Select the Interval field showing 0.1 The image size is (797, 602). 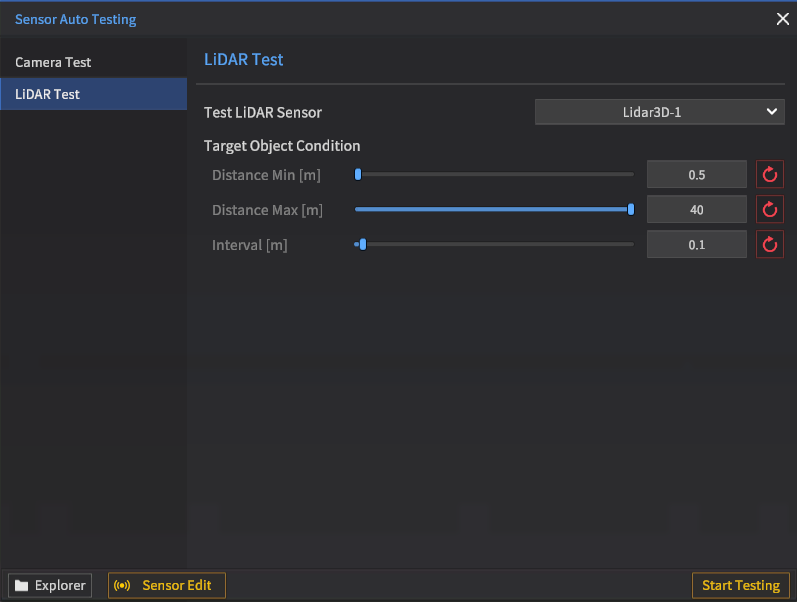pos(696,244)
